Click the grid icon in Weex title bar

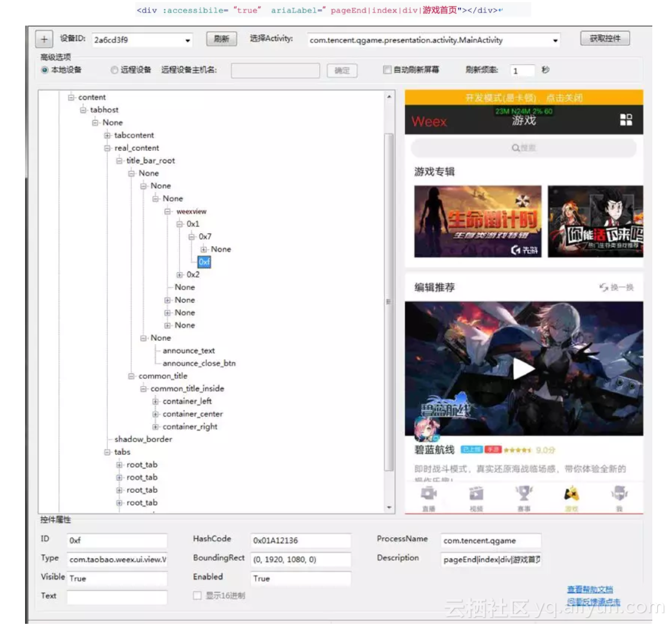(x=625, y=120)
